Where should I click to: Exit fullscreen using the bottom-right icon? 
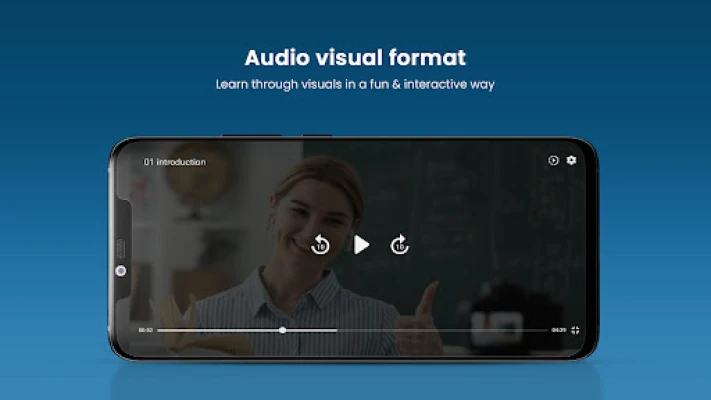point(575,330)
